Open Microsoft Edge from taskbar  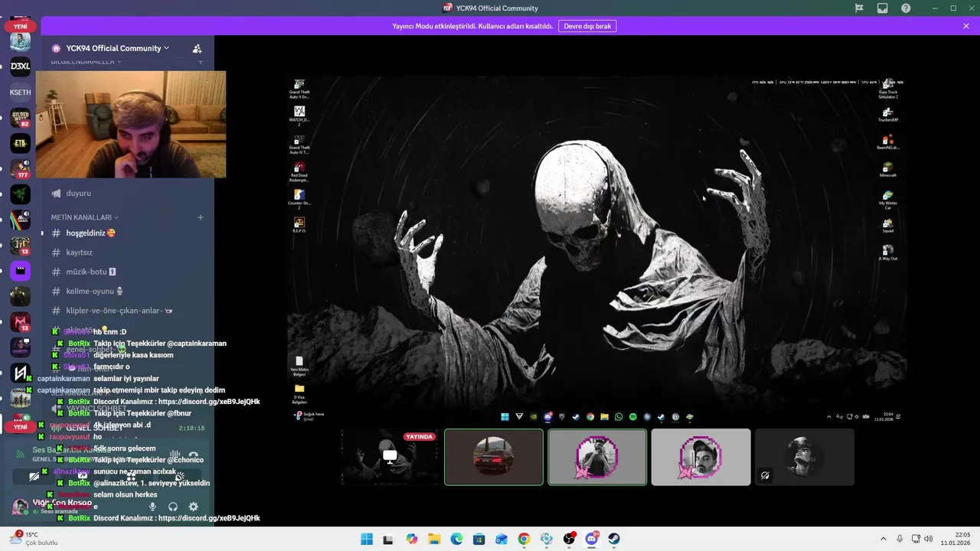click(456, 539)
